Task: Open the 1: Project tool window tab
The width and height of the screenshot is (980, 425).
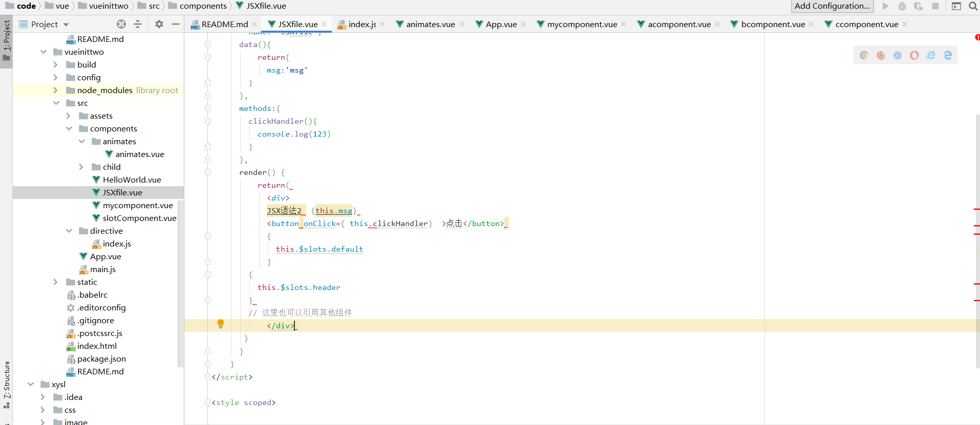Action: [6, 41]
